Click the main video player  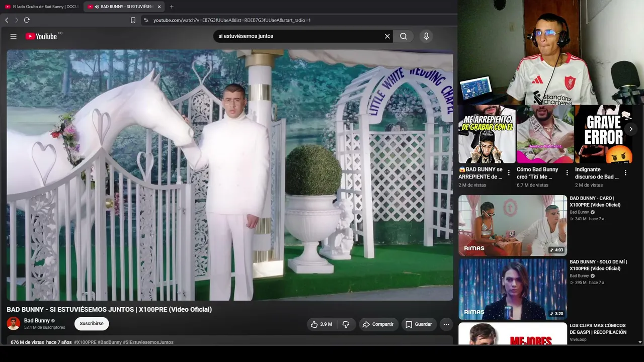(230, 175)
